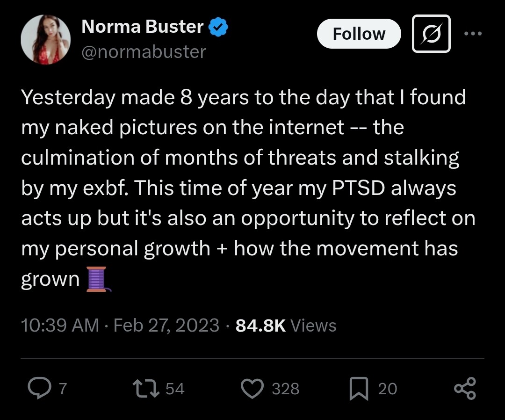This screenshot has width=505, height=420.
Task: Click the tweet body text
Action: pos(248,188)
